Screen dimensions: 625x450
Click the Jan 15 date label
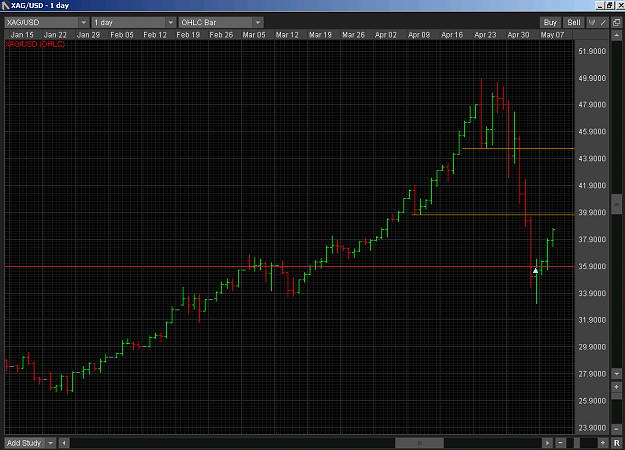(x=22, y=35)
